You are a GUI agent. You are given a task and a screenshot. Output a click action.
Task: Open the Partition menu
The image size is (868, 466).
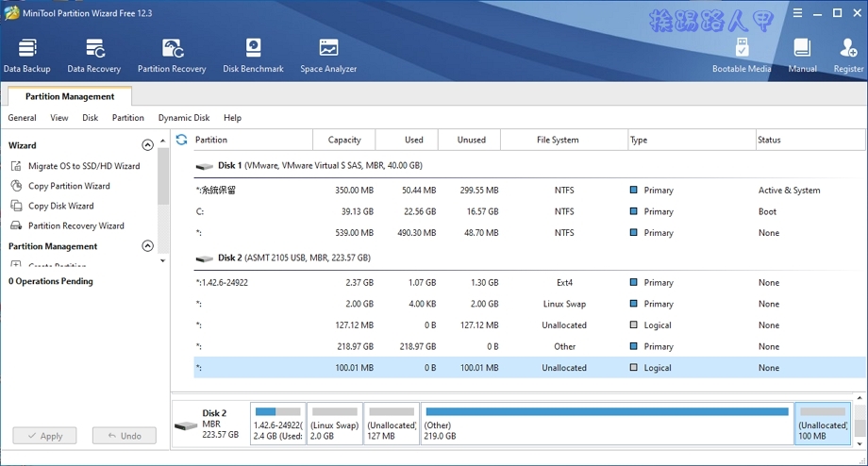coord(128,118)
